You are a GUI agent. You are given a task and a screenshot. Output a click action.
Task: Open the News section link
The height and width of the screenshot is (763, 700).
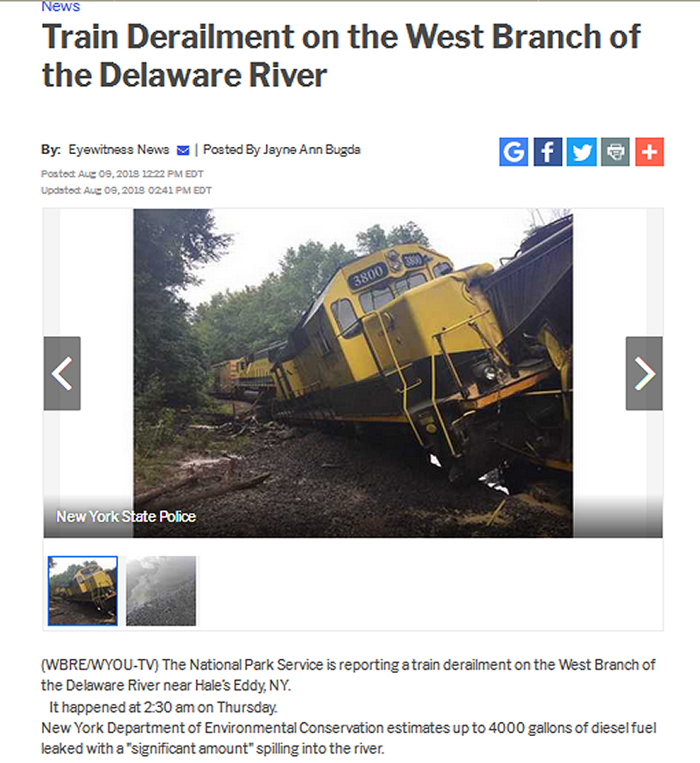coord(60,6)
